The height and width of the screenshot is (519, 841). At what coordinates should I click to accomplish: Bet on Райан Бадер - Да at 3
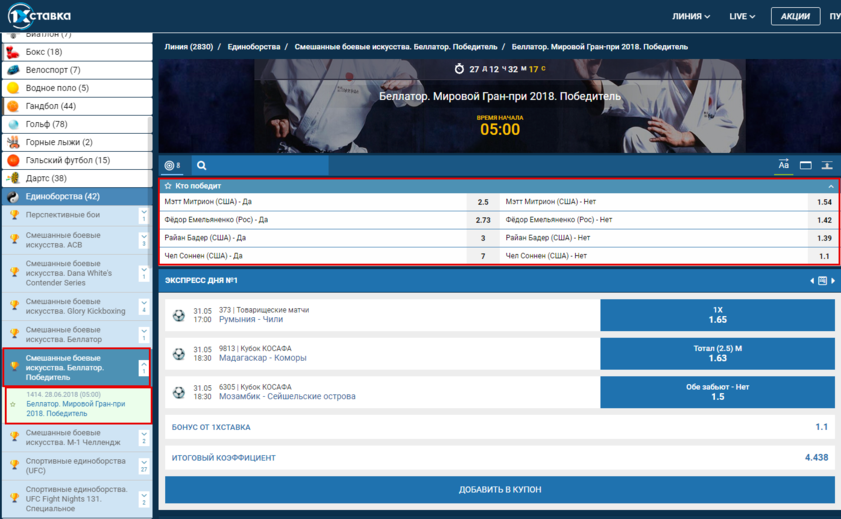tap(483, 238)
